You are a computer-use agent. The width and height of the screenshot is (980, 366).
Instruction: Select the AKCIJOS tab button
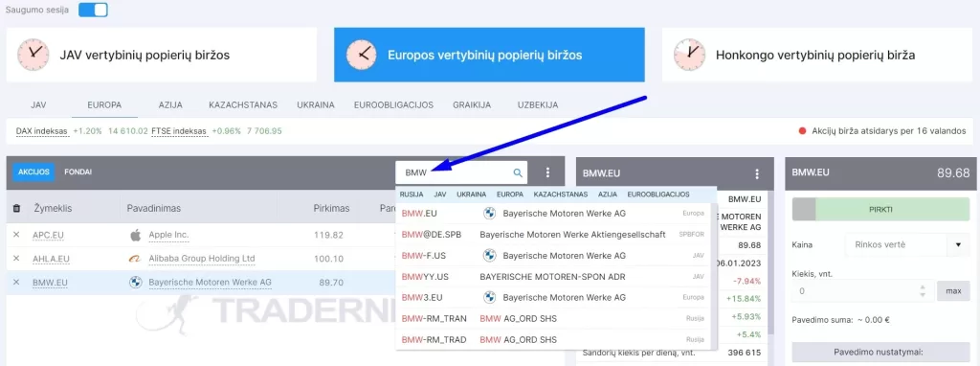(33, 172)
